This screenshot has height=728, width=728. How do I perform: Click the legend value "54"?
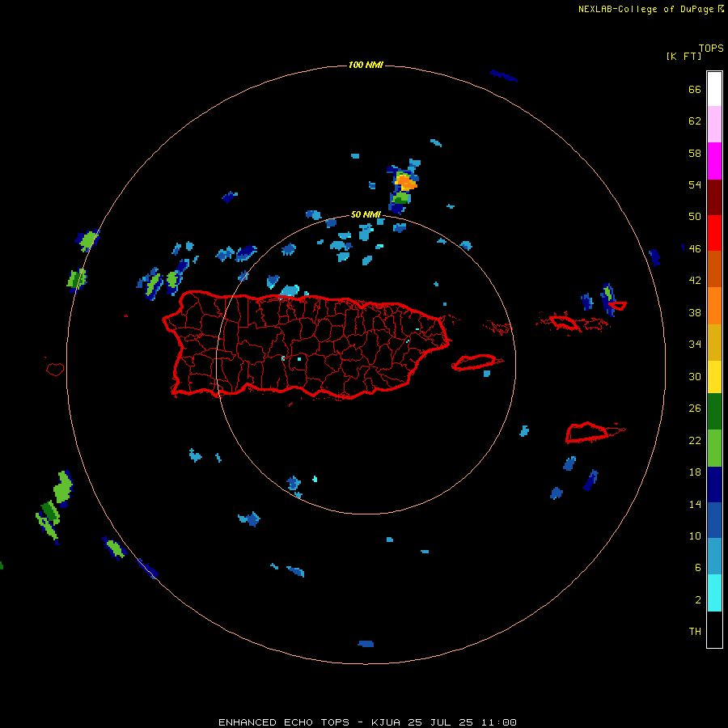695,184
